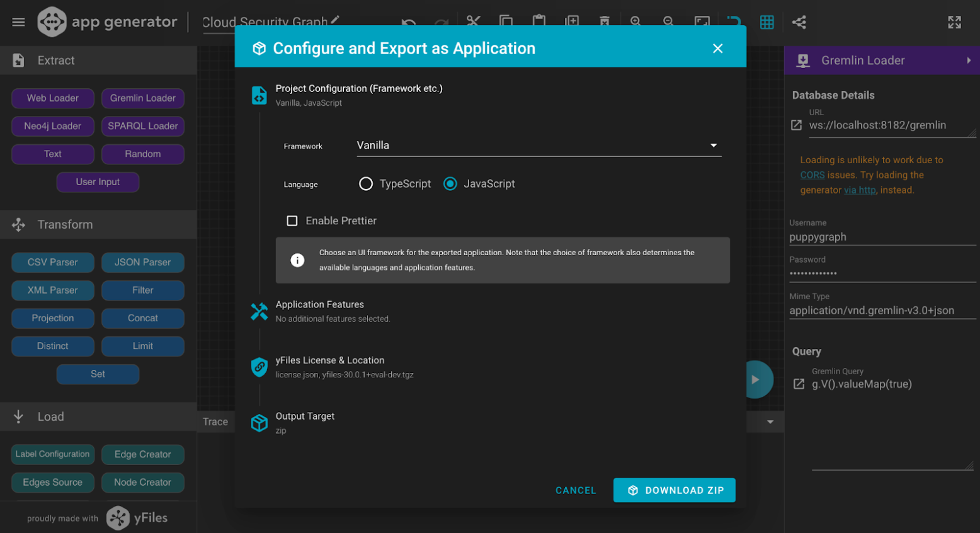Open the CORS link in the warning text
Image resolution: width=980 pixels, height=533 pixels.
(x=812, y=175)
